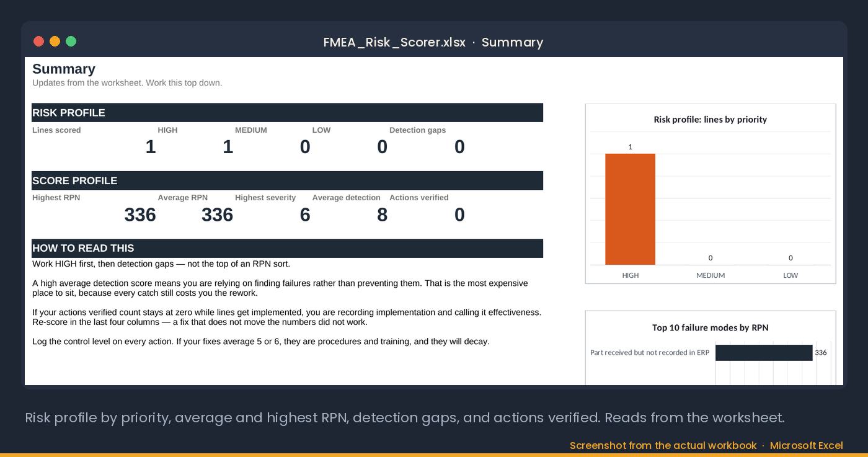Click the 336 data label beside the dark bar
The height and width of the screenshot is (457, 868).
tap(821, 352)
